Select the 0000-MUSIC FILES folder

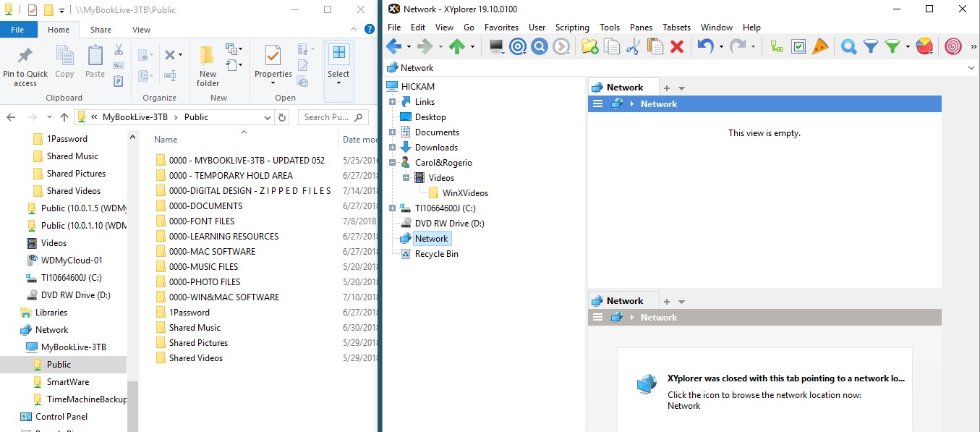(203, 267)
